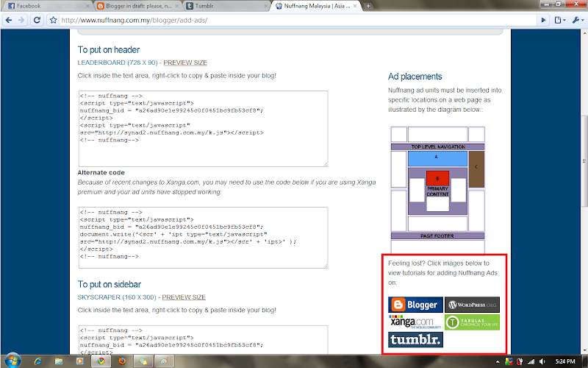Open the xanga.com tutorial image

coord(415,322)
